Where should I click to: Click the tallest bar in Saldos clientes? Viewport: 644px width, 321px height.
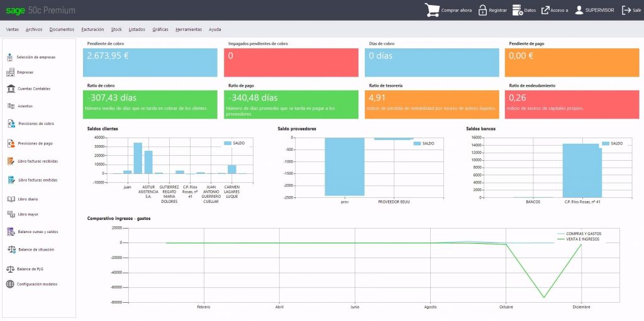click(138, 158)
